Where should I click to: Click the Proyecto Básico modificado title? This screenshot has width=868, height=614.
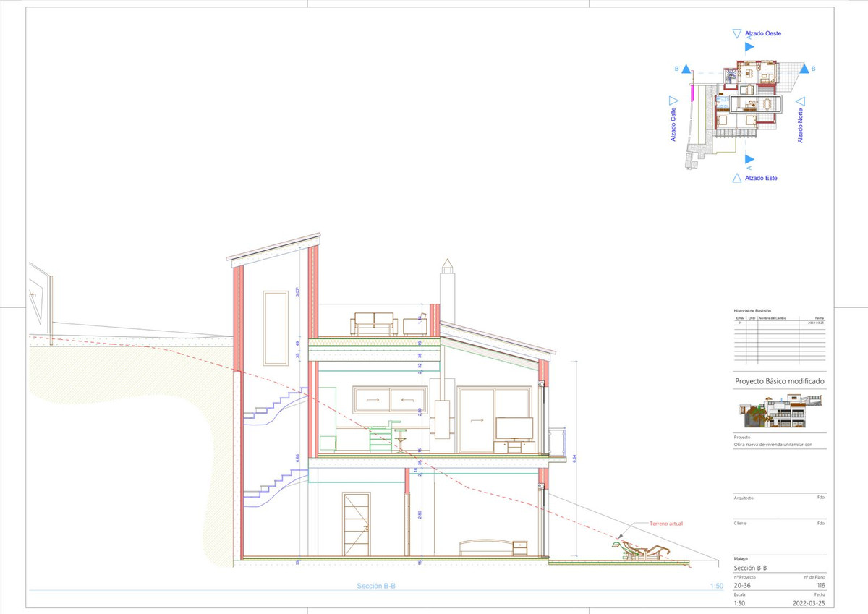pyautogui.click(x=779, y=381)
